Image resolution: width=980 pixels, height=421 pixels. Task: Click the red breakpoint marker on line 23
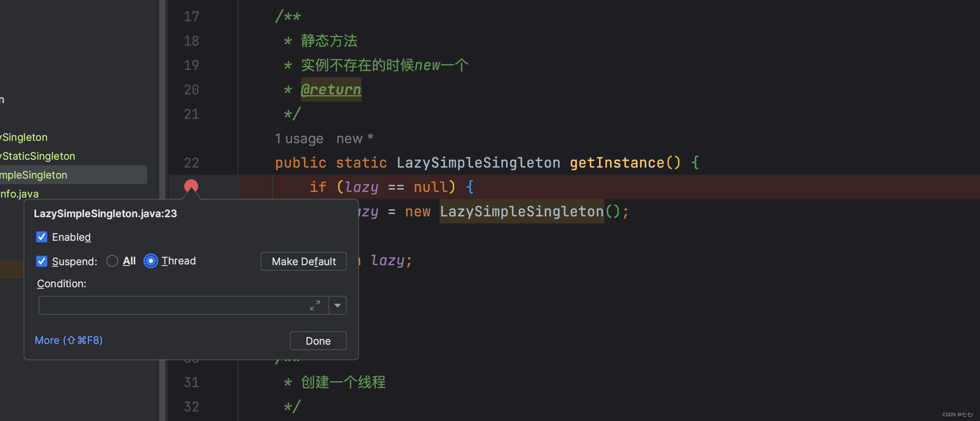tap(191, 186)
